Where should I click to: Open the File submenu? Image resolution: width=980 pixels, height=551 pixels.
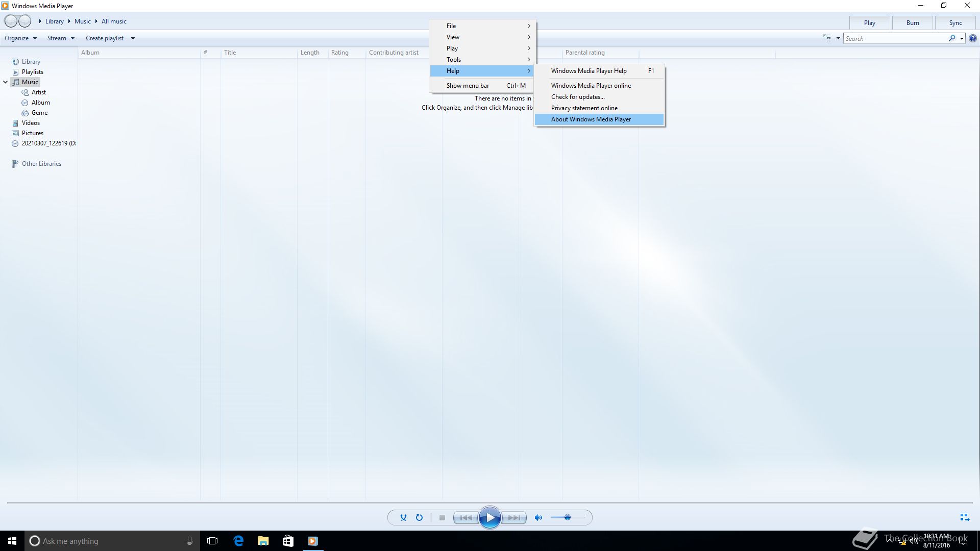click(482, 26)
